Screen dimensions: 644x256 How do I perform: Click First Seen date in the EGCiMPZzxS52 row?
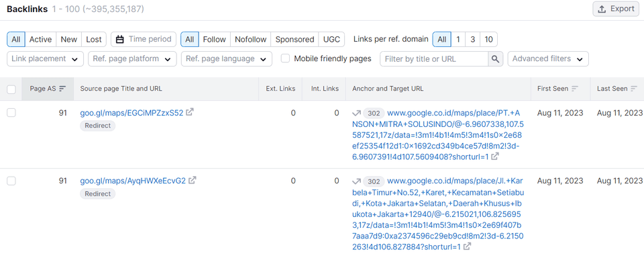(x=560, y=113)
